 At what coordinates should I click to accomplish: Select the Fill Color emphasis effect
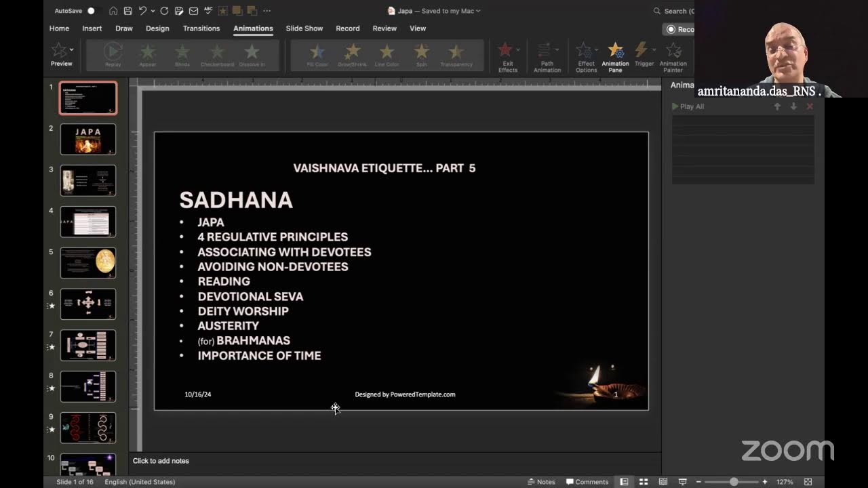tap(317, 55)
